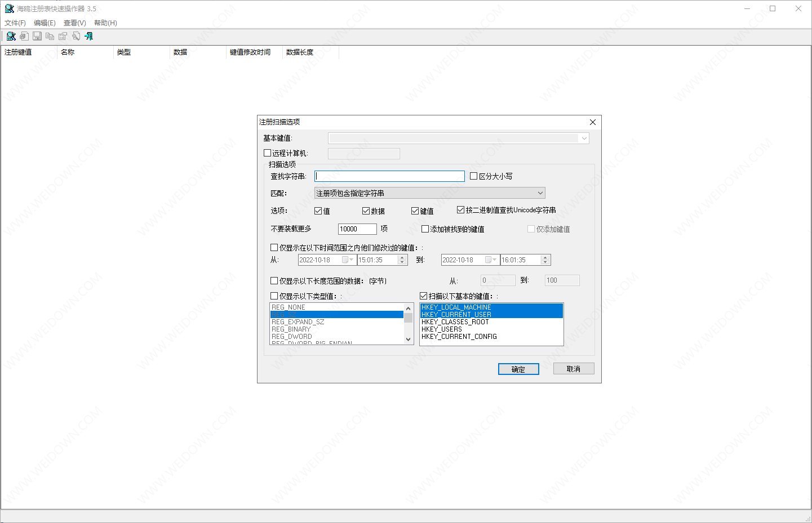Increase the 15:01:35 time spinner
This screenshot has height=523, width=812.
402,257
